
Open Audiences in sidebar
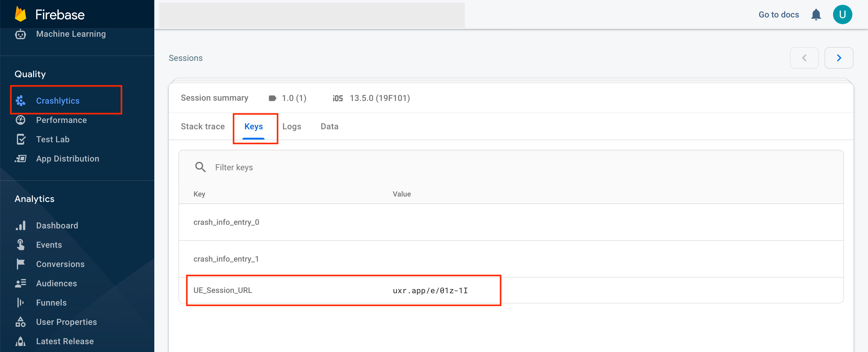(56, 283)
